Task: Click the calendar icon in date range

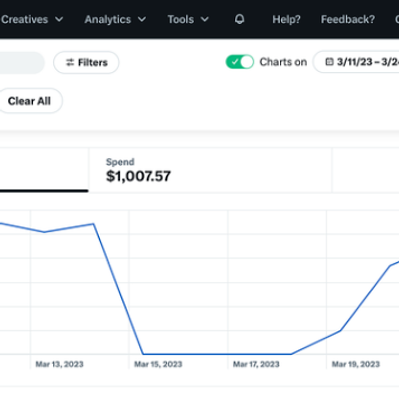Action: [x=329, y=62]
